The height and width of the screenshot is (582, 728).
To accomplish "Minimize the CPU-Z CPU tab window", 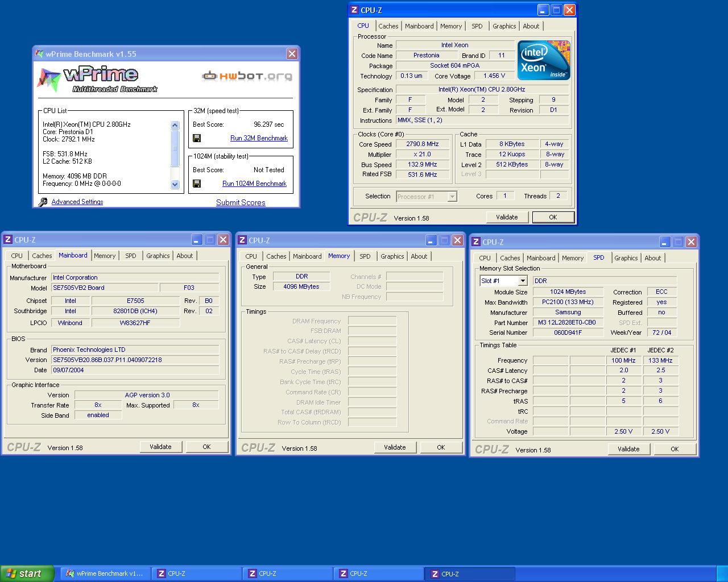I will click(x=543, y=10).
